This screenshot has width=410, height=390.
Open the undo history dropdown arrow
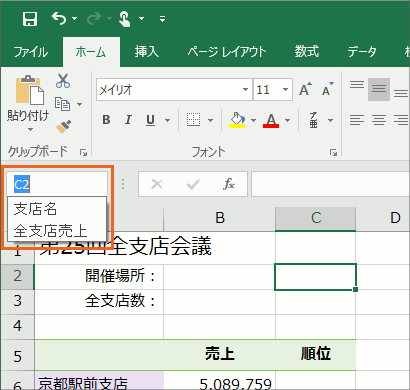pos(74,19)
